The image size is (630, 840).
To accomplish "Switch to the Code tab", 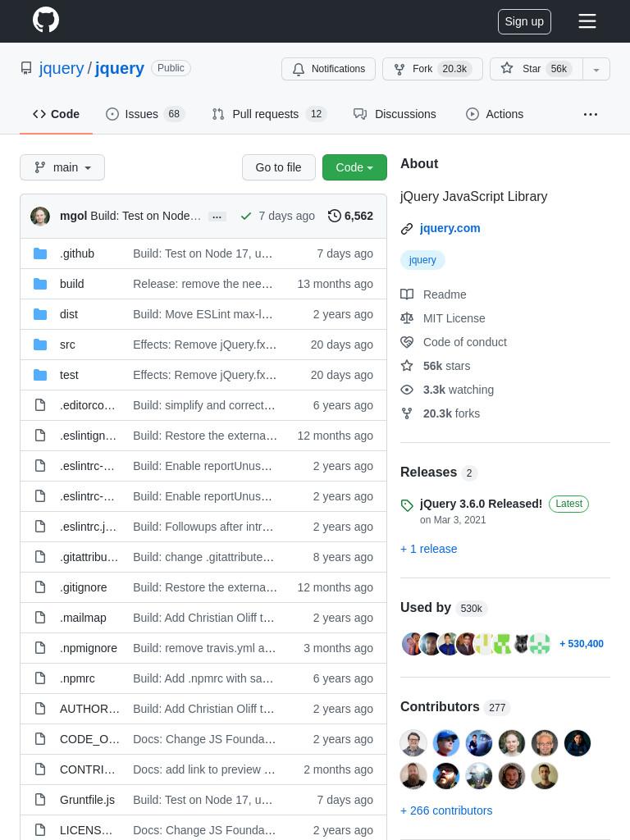I will (57, 114).
